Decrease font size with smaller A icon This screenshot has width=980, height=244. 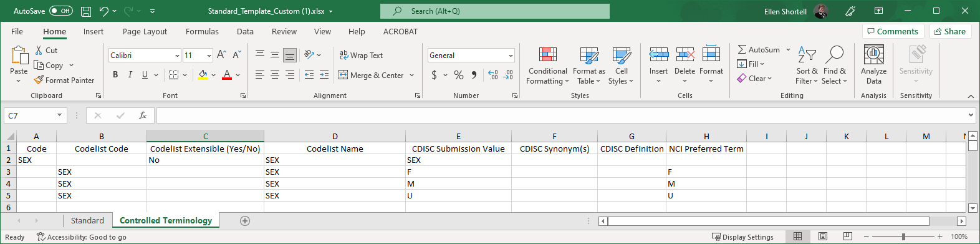pyautogui.click(x=237, y=56)
